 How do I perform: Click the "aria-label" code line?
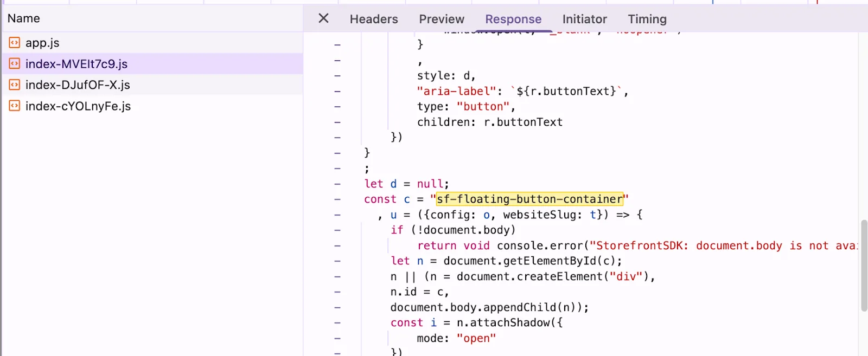click(522, 91)
